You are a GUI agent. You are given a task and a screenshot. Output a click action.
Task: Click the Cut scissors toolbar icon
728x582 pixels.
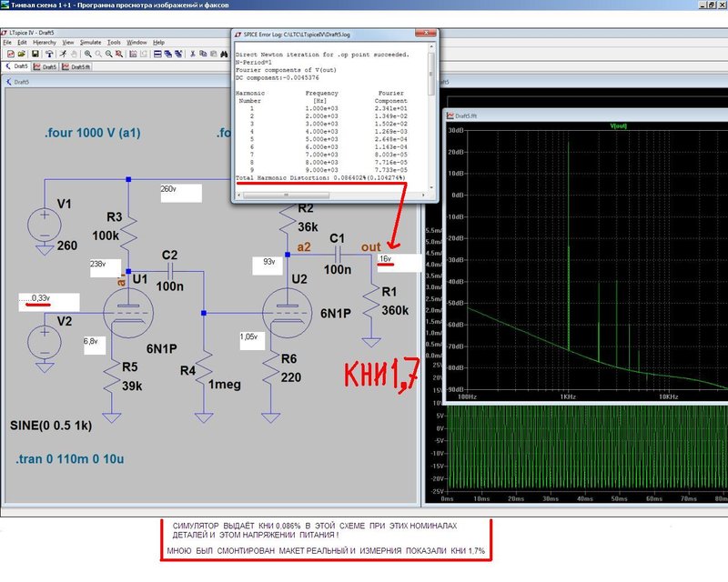click(x=193, y=54)
